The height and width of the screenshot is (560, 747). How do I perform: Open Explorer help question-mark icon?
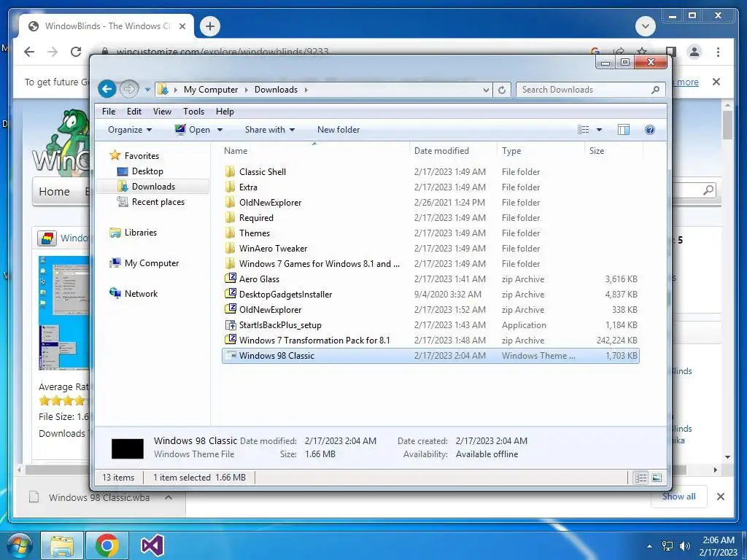point(650,130)
